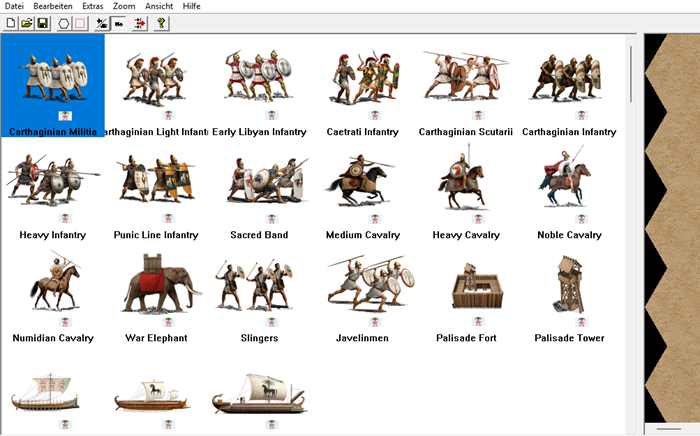The width and height of the screenshot is (700, 436).
Task: Open the Ansicht menu
Action: (x=159, y=6)
